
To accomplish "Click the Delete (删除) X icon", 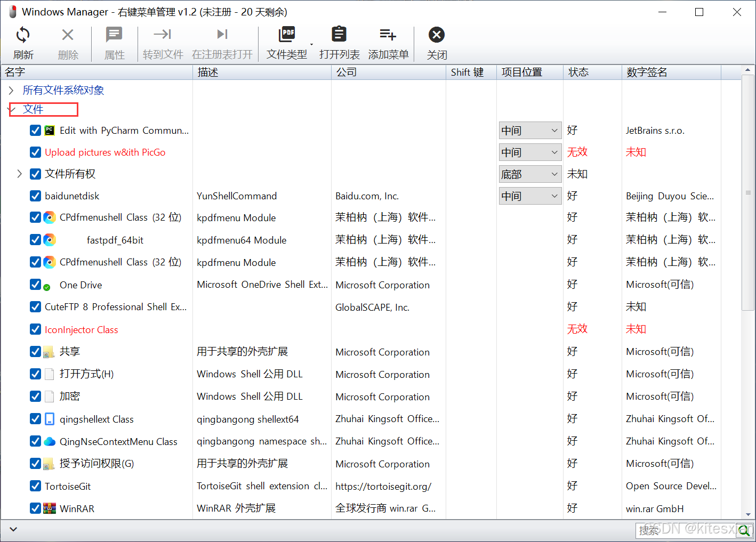I will tap(68, 35).
